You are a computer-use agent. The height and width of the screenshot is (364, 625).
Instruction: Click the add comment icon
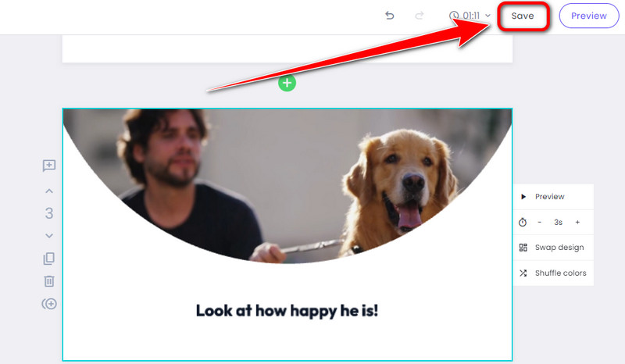pos(49,166)
